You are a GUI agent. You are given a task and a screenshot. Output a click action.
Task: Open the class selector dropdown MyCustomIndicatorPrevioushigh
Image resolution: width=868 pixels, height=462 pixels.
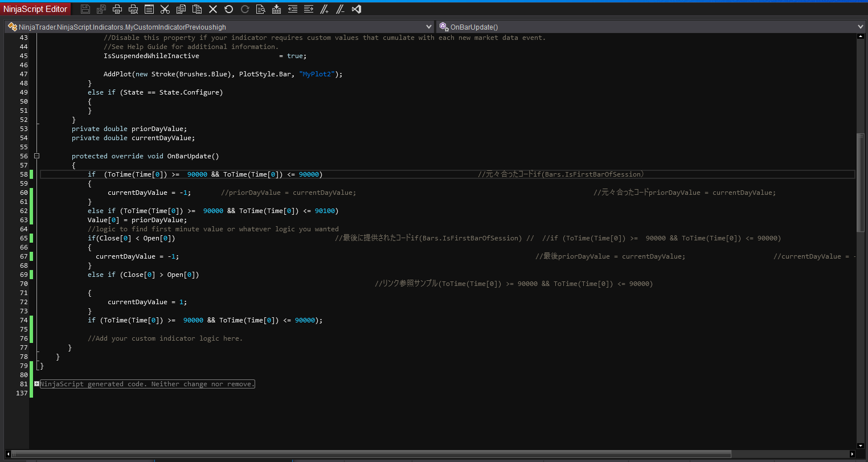coord(219,27)
